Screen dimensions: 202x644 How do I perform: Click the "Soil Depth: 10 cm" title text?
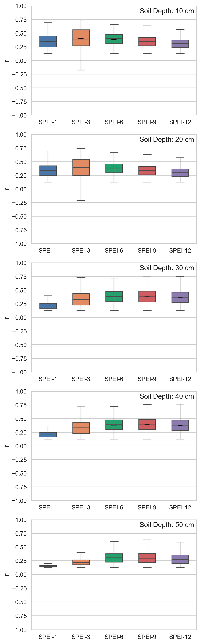tap(166, 11)
